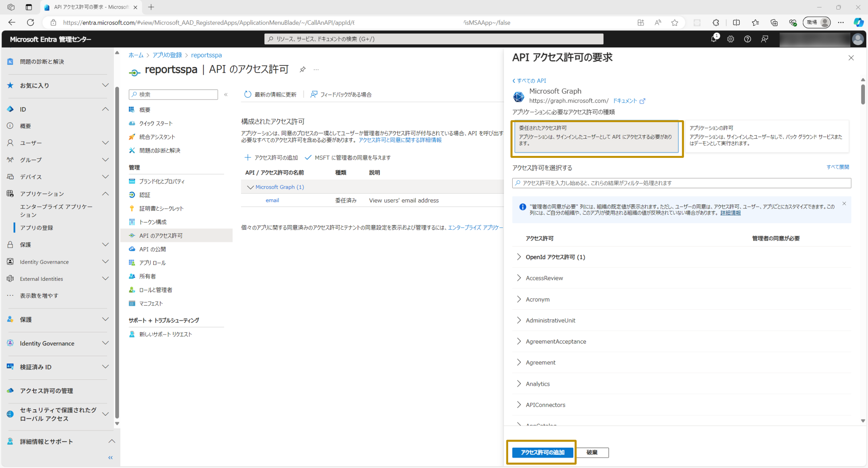Click 詳細情報 link in info banner

coord(731,213)
